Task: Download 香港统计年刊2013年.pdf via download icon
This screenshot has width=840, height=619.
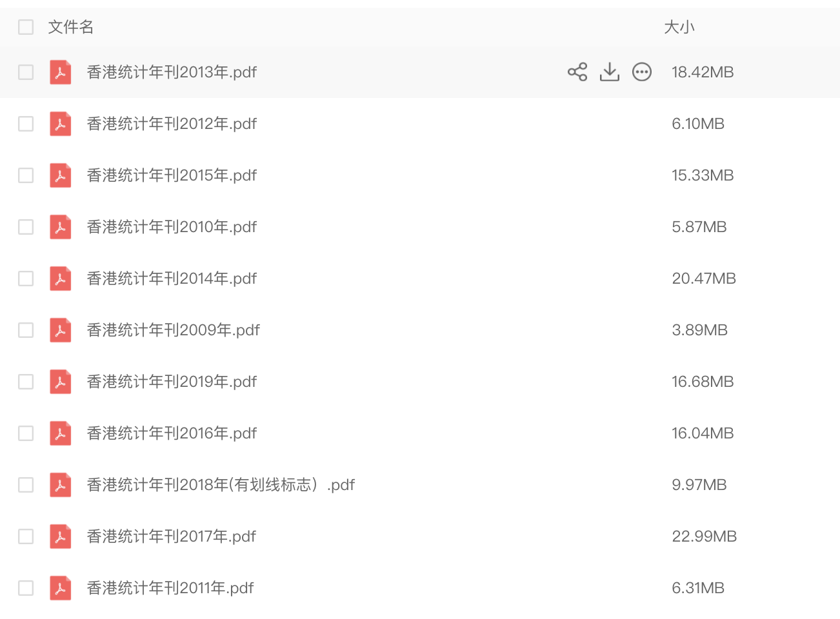Action: pyautogui.click(x=610, y=72)
